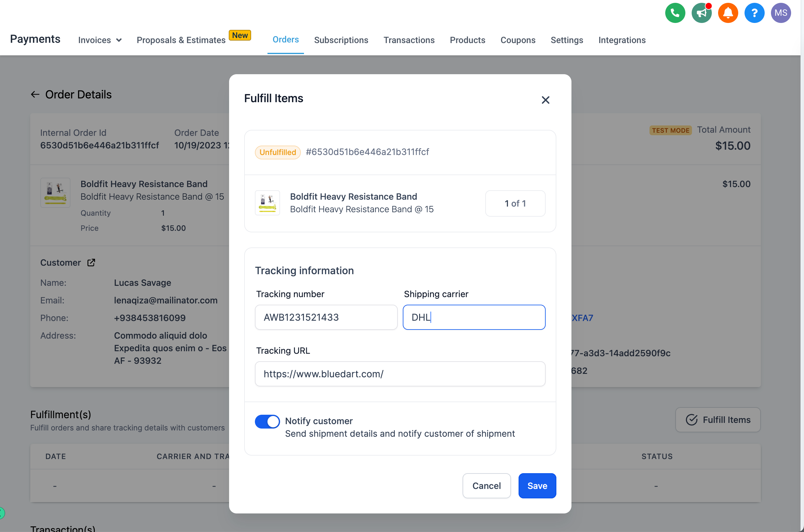
Task: Navigate to the Products tab
Action: [x=467, y=40]
